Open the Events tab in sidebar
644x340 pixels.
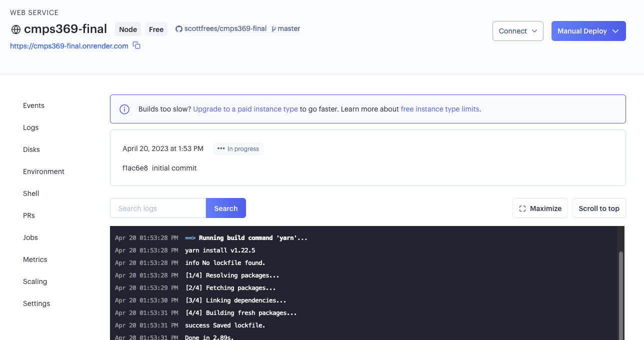pos(33,105)
